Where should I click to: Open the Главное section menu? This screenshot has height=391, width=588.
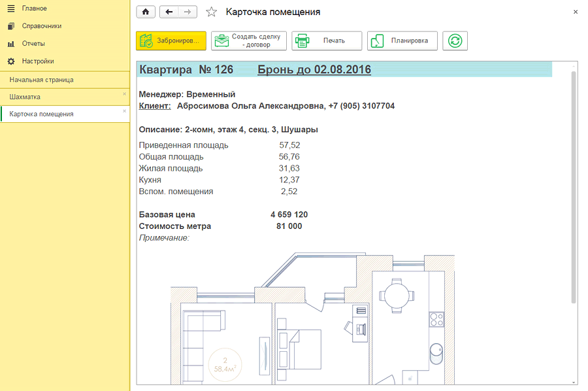pos(33,8)
